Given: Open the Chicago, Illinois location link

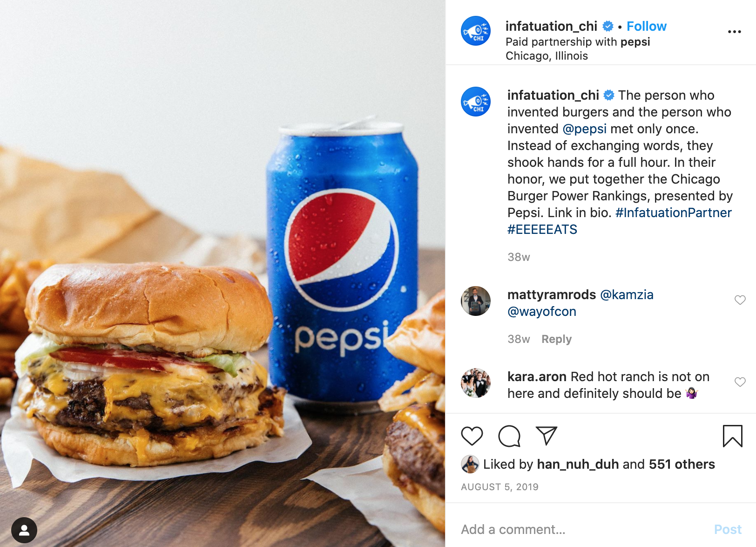Looking at the screenshot, I should [x=547, y=56].
